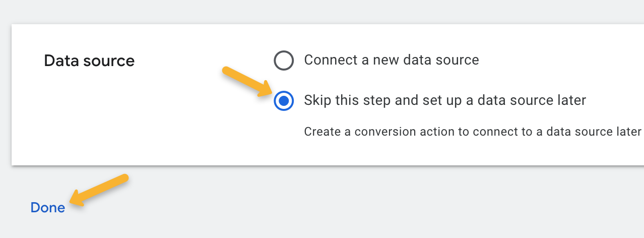Select the "Skip this step" radio button
644x238 pixels.
tap(284, 101)
